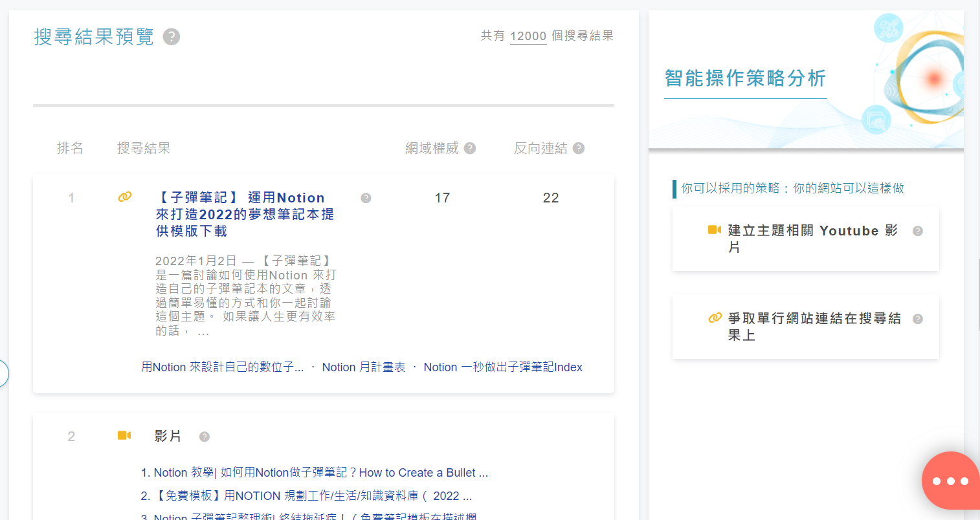This screenshot has height=520, width=980.
Task: Expand the side panel handle at left edge
Action: coord(3,373)
